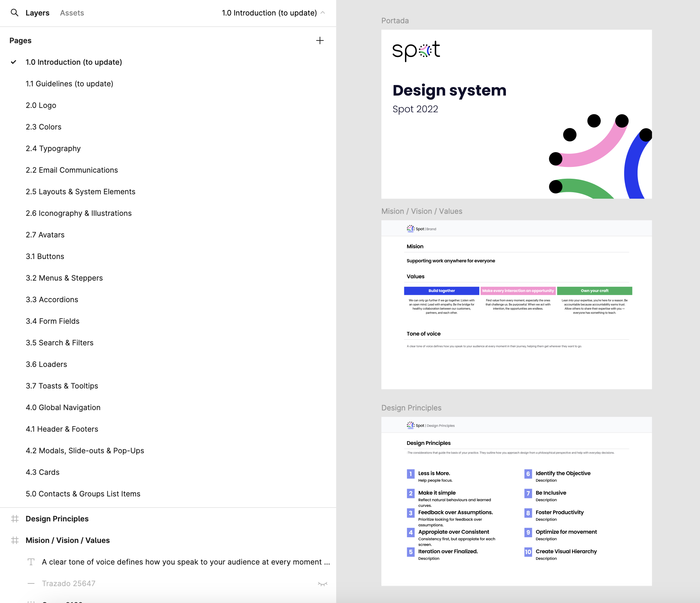Viewport: 700px width, 603px height.
Task: Click frame icon beside Design Principles layer
Action: point(15,519)
